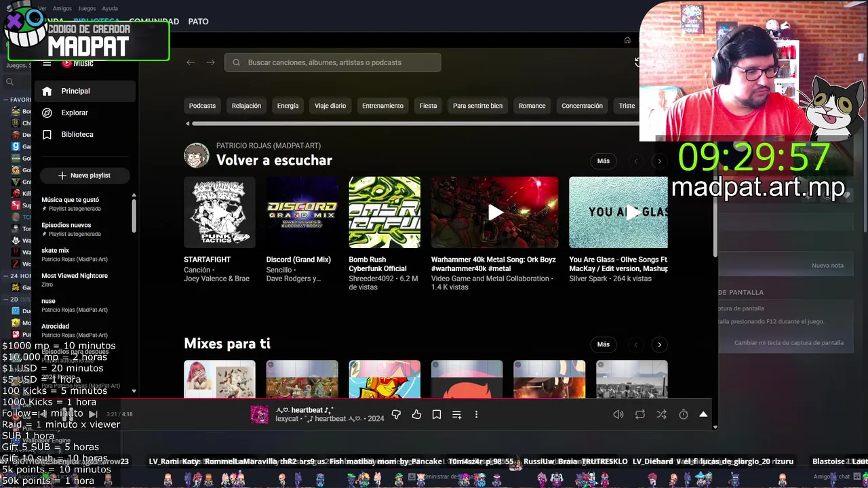Open Bomb Rush Cyberfunk Official thumbnail
The height and width of the screenshot is (488, 868).
pos(384,212)
